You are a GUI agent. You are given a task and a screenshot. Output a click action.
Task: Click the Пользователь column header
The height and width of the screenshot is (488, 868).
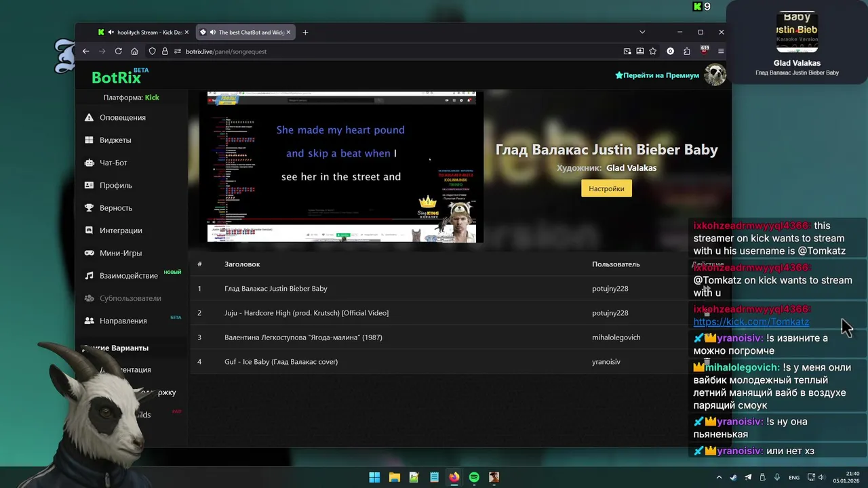616,264
